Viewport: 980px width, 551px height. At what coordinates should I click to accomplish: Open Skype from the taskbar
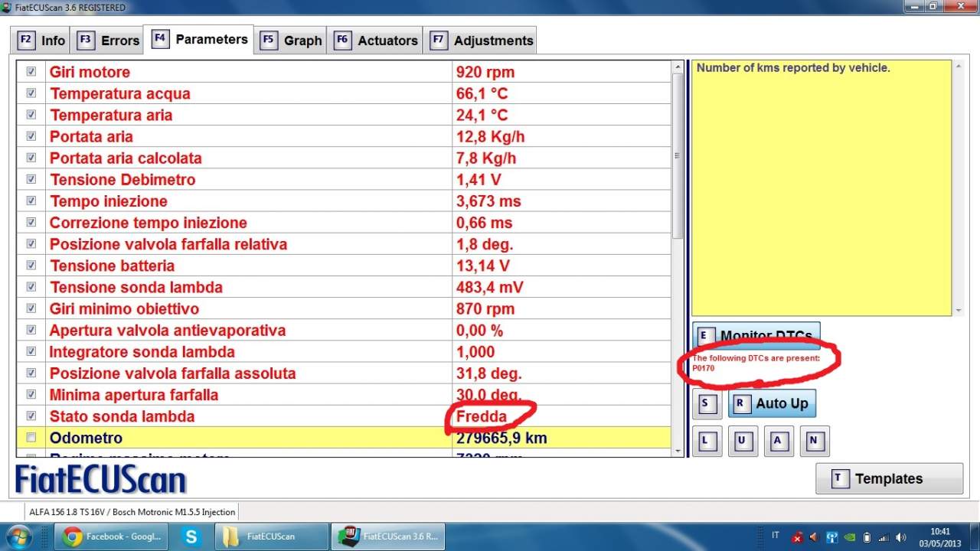(191, 536)
